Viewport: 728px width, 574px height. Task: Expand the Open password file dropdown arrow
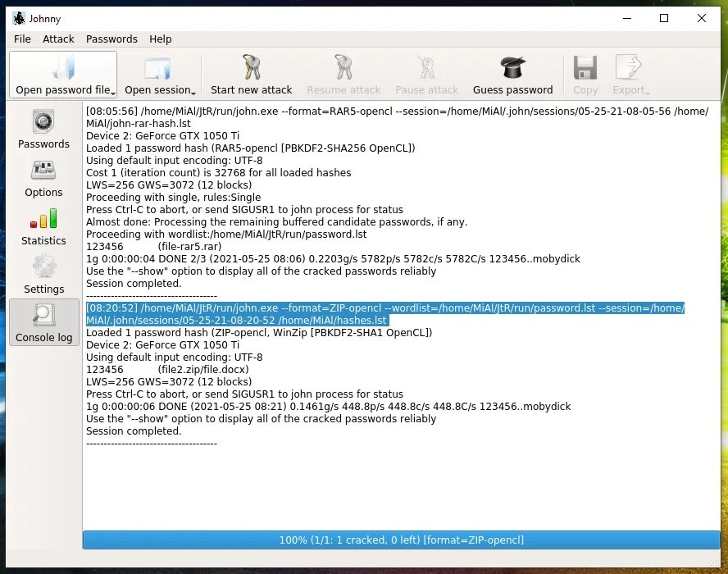(x=111, y=93)
